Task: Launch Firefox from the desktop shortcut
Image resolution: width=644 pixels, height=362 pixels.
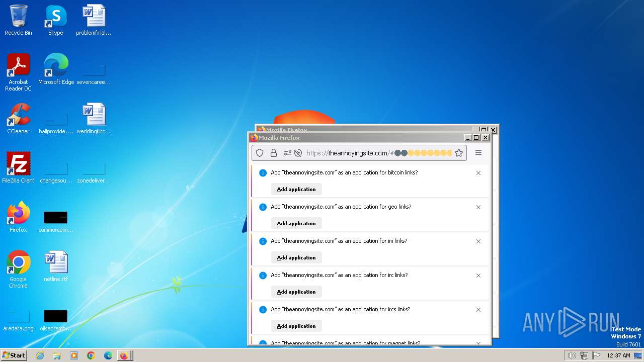Action: pyautogui.click(x=18, y=217)
